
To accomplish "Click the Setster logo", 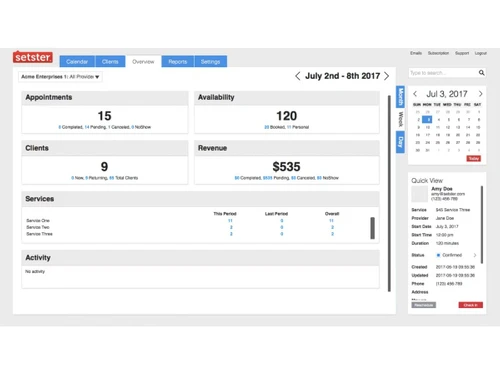I will [33, 57].
